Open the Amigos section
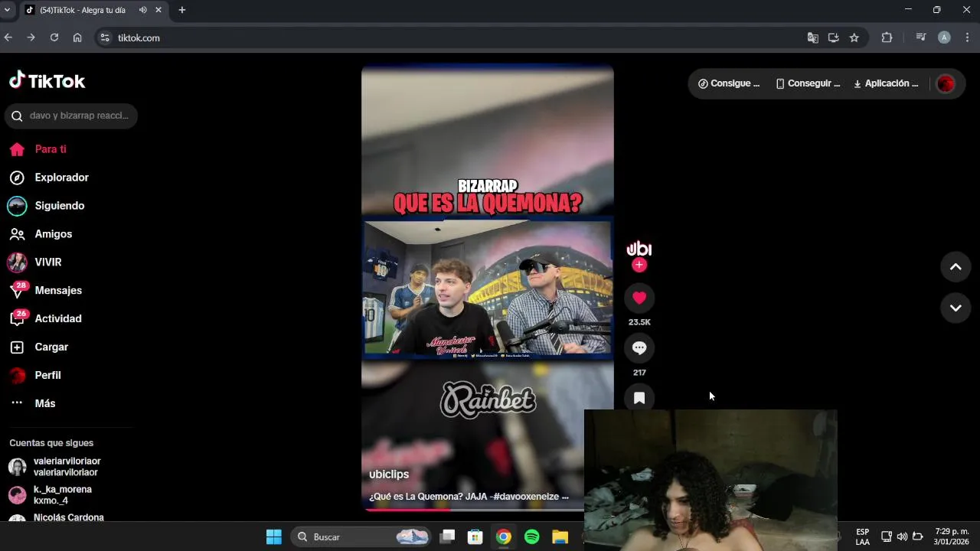Image resolution: width=980 pixels, height=551 pixels. pyautogui.click(x=41, y=234)
